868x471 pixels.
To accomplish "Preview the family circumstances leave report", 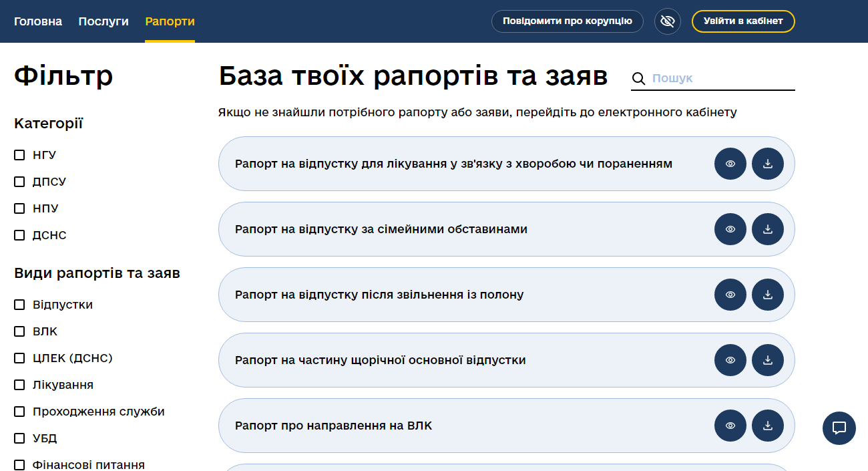I will click(730, 229).
